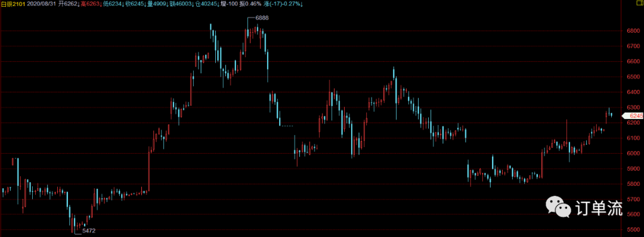Click the 5700 price axis label

[634, 199]
